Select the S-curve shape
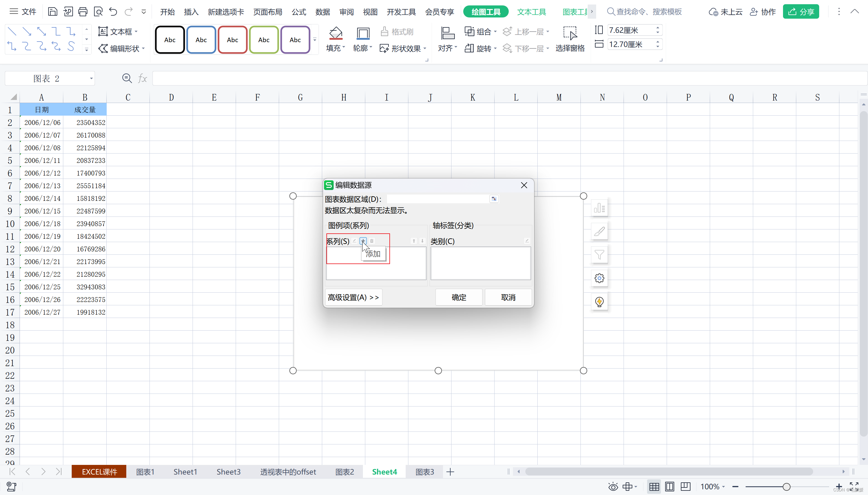Image resolution: width=868 pixels, height=495 pixels. tap(71, 46)
